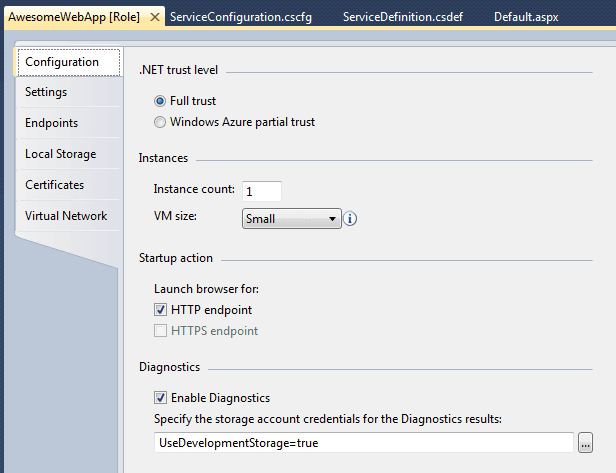Click the diagnostics storage credentials field

click(363, 442)
